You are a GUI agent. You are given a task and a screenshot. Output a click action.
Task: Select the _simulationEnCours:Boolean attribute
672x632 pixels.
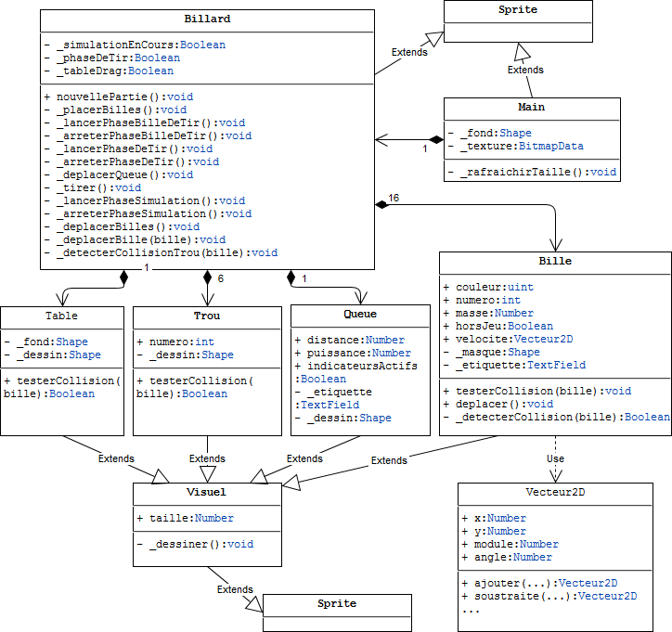coord(135,45)
